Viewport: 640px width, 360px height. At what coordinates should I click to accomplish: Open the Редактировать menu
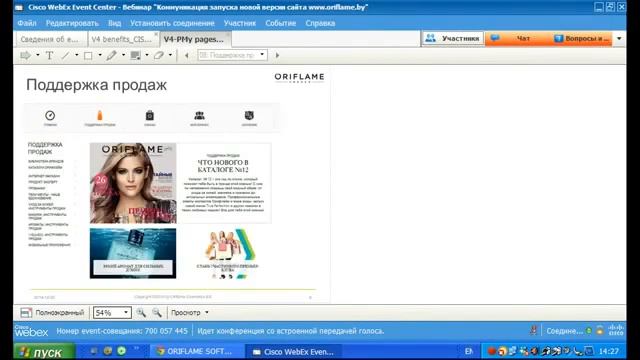[x=72, y=23]
